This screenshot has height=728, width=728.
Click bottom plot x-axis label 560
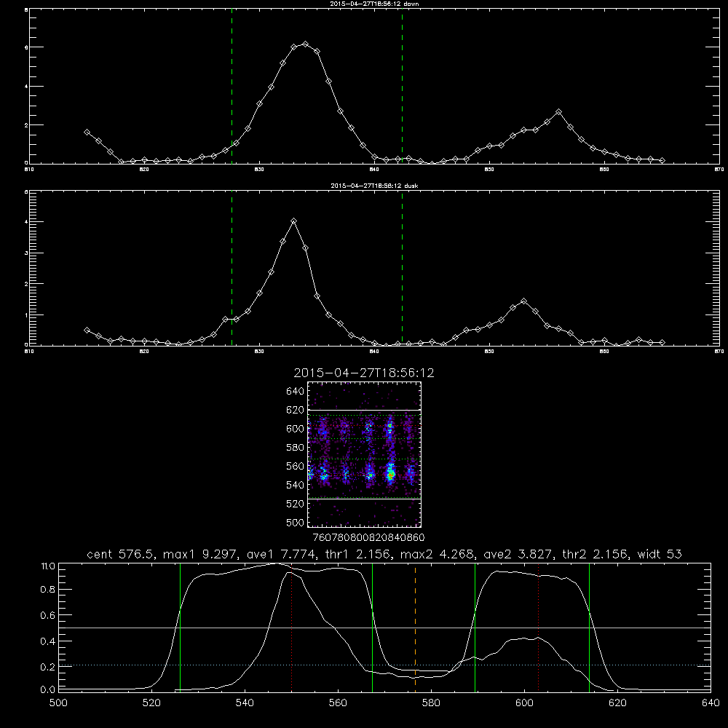coord(338,703)
